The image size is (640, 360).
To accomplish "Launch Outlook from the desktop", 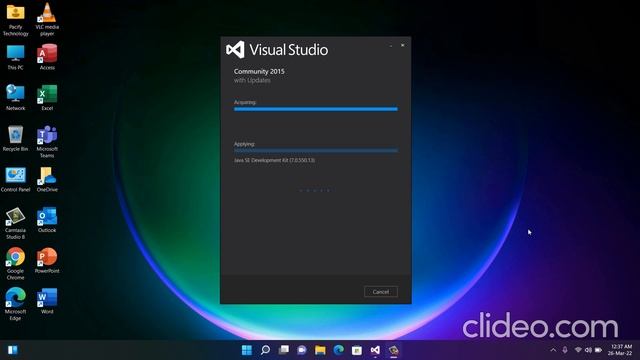I will coord(47,220).
